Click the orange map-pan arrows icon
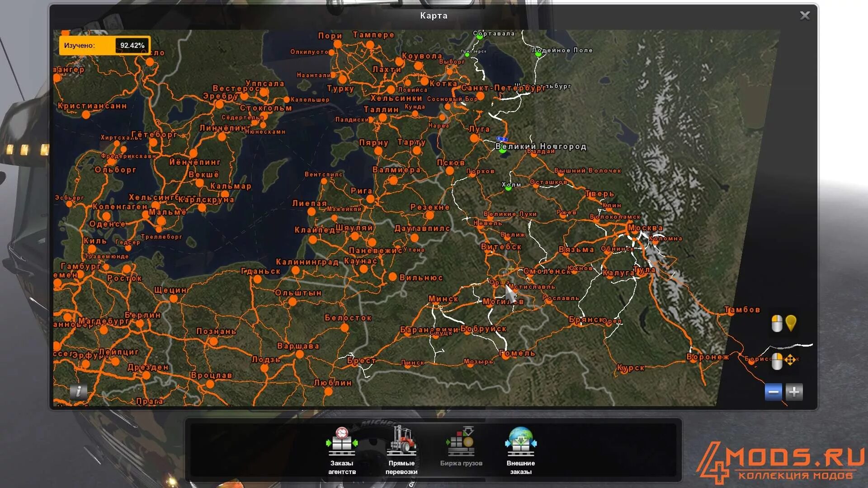Screen dimensions: 868x488 [x=790, y=360]
